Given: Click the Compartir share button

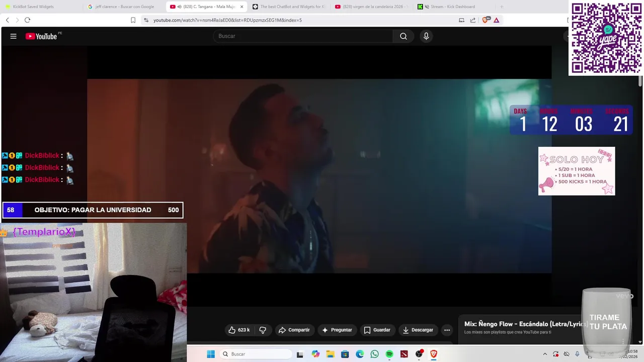Looking at the screenshot, I should [x=294, y=330].
